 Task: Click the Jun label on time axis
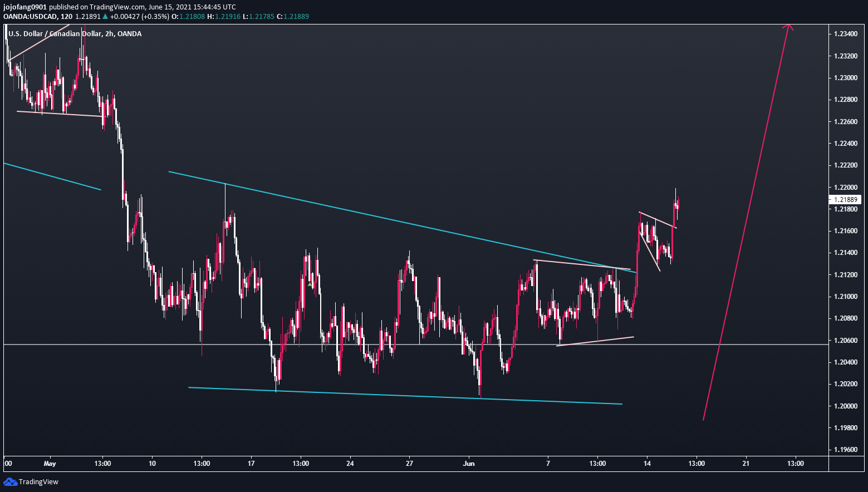coord(469,463)
